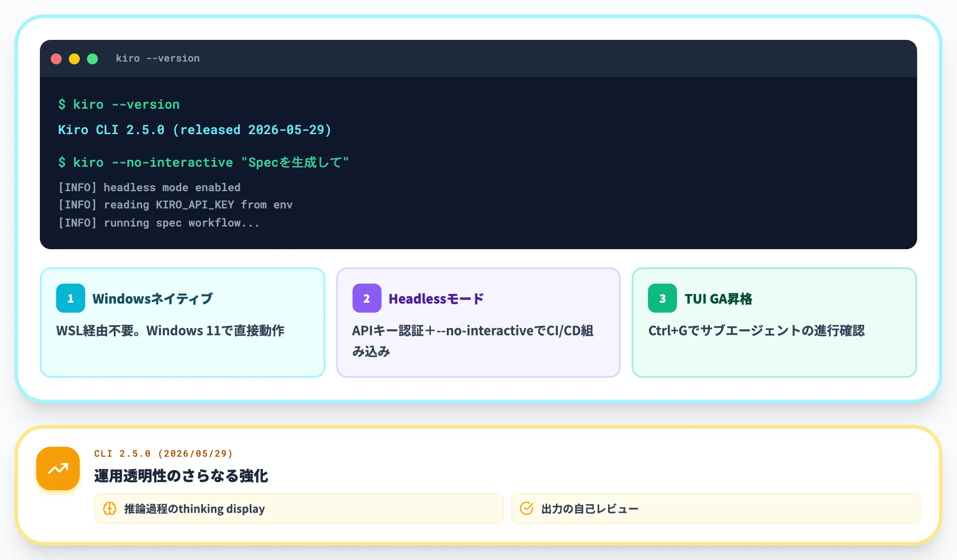Click the cyan number 1 badge
The image size is (957, 560).
click(71, 298)
